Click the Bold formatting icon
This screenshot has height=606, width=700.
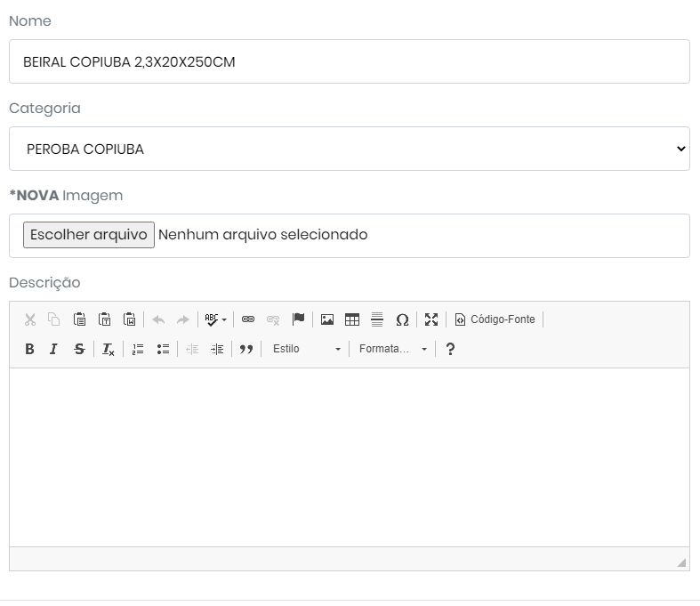[29, 349]
